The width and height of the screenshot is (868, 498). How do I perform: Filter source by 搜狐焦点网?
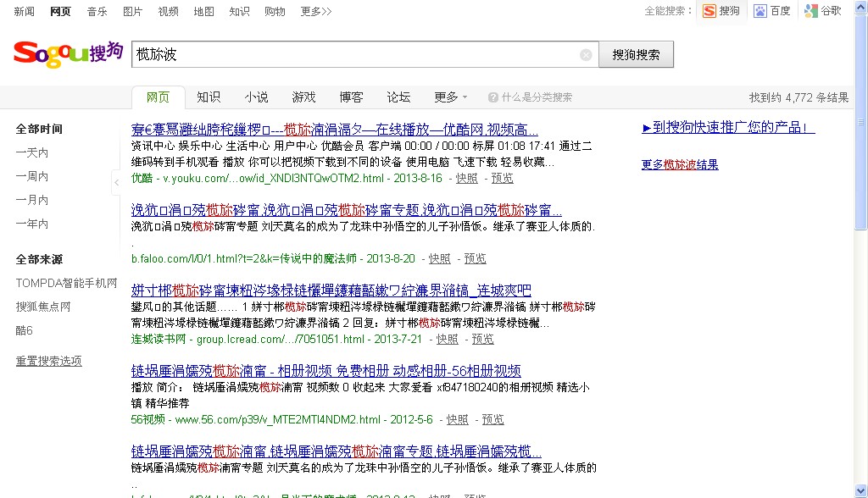pyautogui.click(x=43, y=307)
